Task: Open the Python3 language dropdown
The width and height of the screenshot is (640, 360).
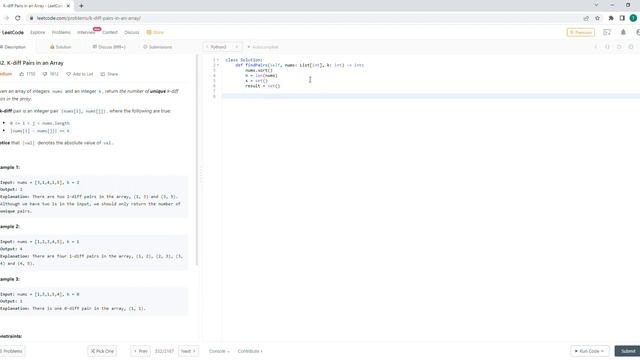Action: click(222, 47)
